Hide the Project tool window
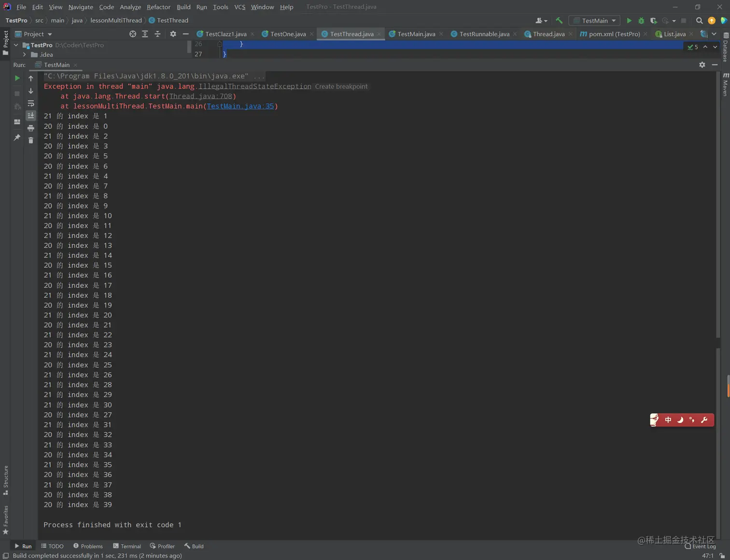This screenshot has height=560, width=730. point(185,34)
